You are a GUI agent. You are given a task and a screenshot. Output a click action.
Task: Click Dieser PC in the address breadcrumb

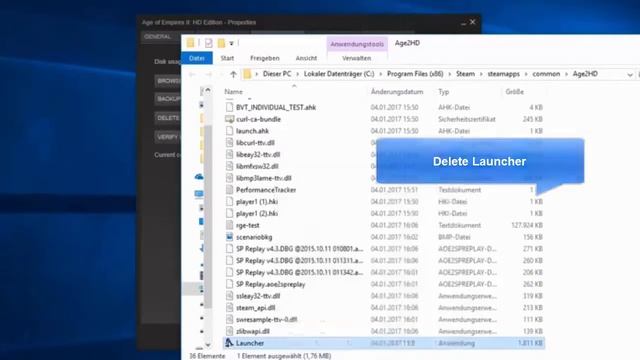277,74
